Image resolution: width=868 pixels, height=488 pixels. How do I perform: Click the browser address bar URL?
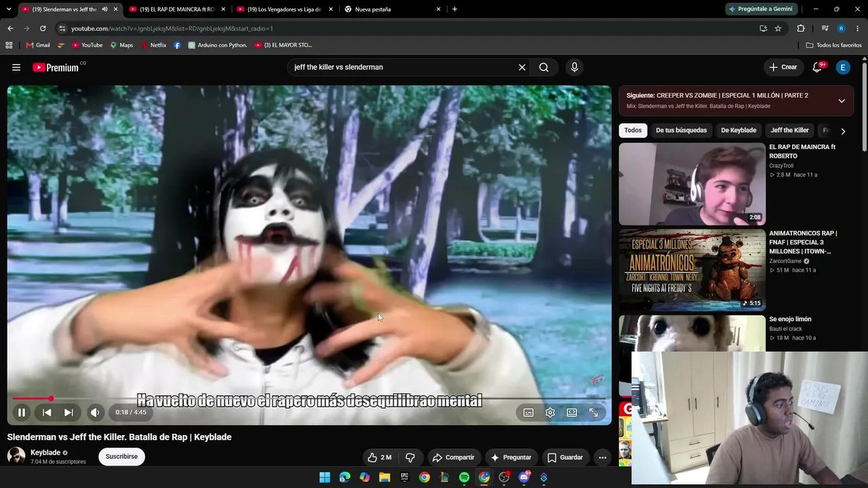point(172,28)
